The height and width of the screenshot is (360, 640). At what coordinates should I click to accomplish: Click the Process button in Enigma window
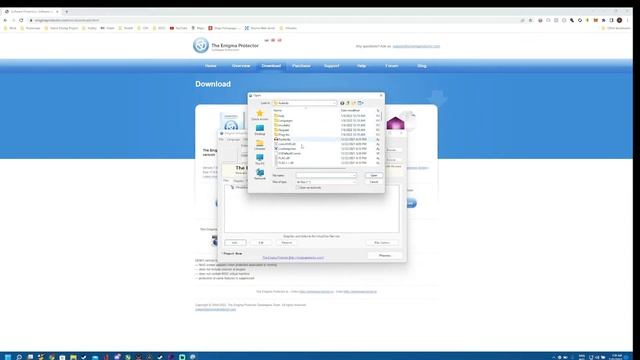tap(384, 256)
